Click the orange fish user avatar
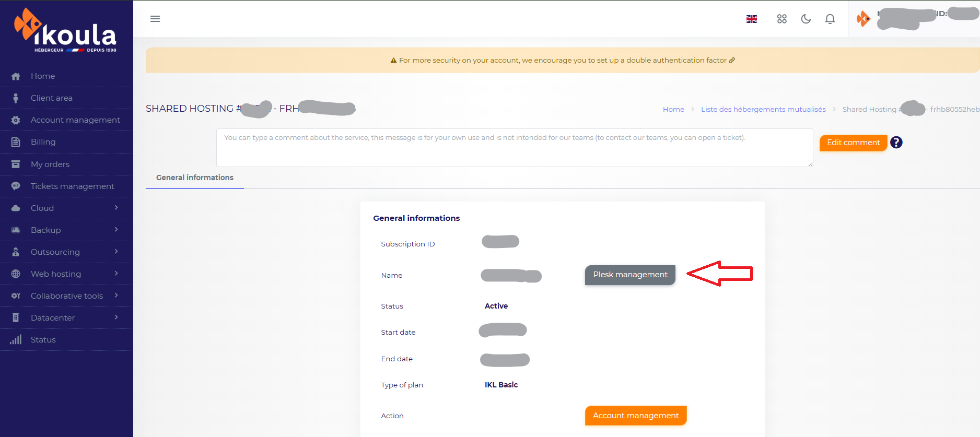 tap(864, 19)
